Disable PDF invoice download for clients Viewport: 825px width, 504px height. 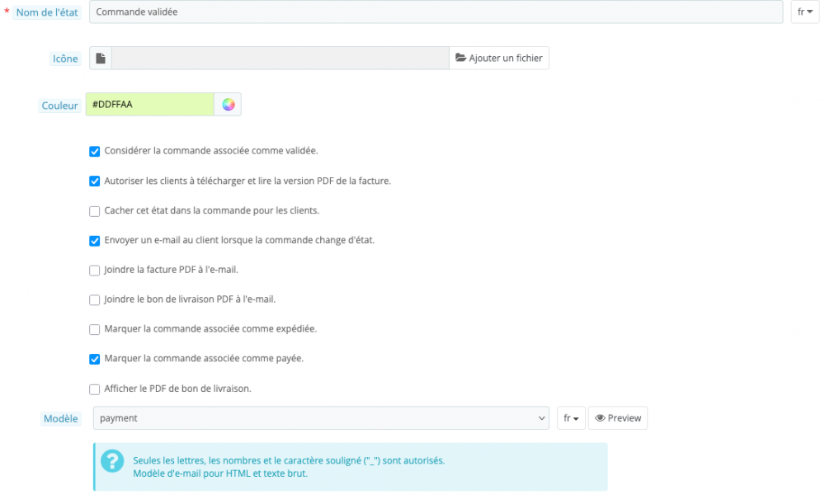click(x=94, y=181)
